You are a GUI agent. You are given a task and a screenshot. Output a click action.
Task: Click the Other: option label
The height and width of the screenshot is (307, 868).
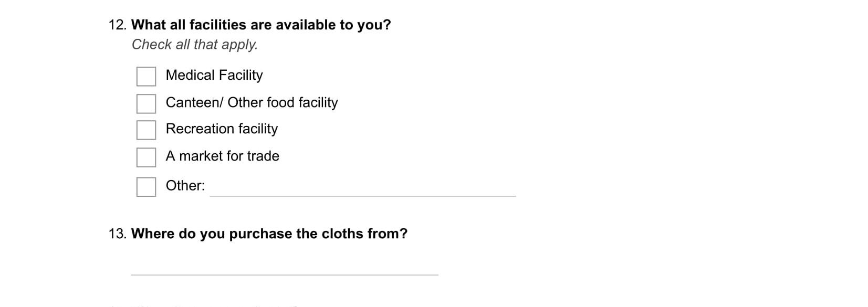185,185
